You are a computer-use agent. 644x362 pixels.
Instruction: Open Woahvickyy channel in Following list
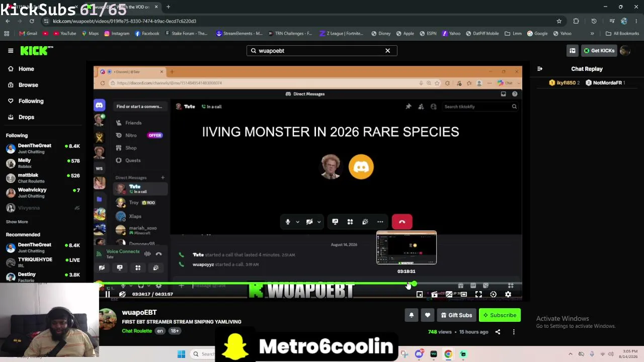point(43,193)
